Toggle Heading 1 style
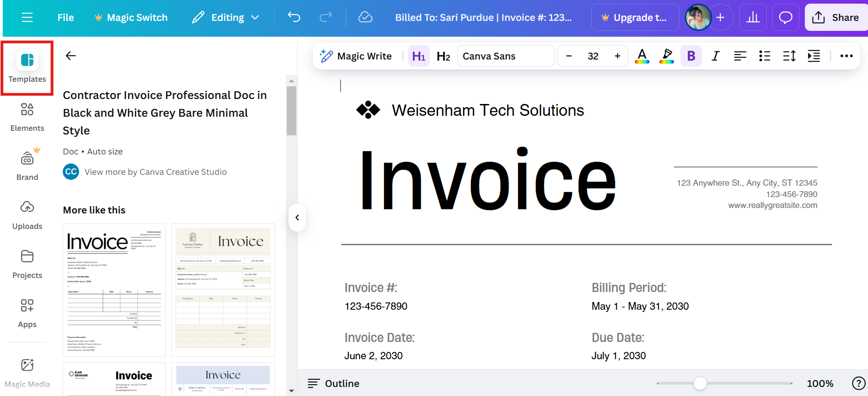The image size is (868, 396). [419, 56]
